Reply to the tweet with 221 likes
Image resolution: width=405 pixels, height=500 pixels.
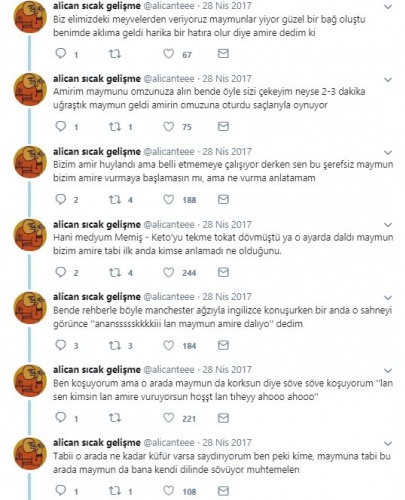(x=61, y=418)
